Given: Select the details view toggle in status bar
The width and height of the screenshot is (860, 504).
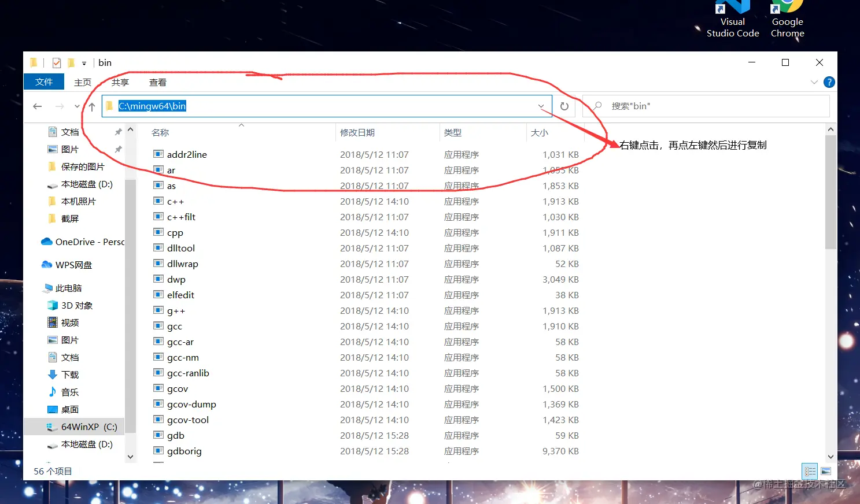Looking at the screenshot, I should 810,472.
